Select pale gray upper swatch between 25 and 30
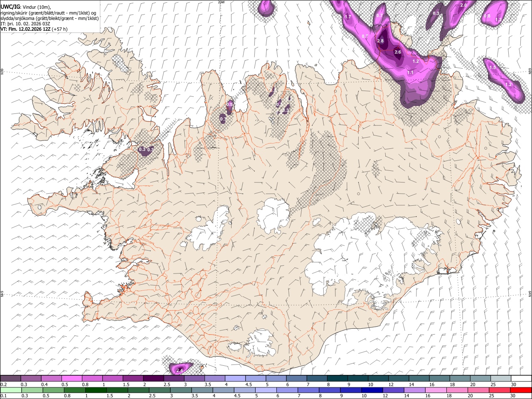This screenshot has width=532, height=399. 501,378
